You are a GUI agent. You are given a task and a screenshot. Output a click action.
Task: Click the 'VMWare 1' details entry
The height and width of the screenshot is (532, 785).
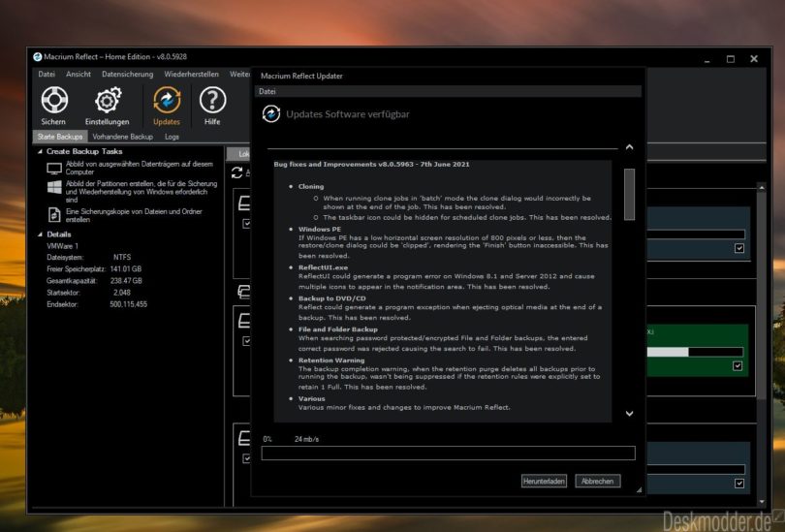click(63, 246)
